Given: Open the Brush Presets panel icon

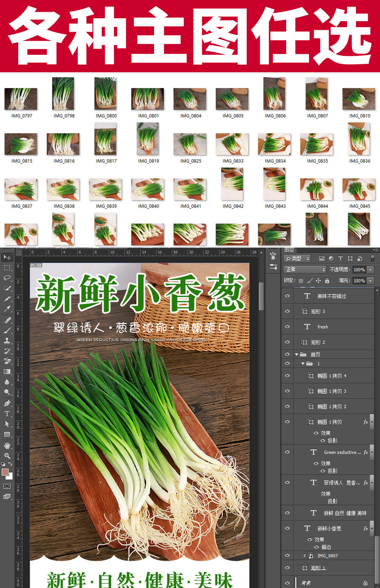Looking at the screenshot, I should click(273, 256).
